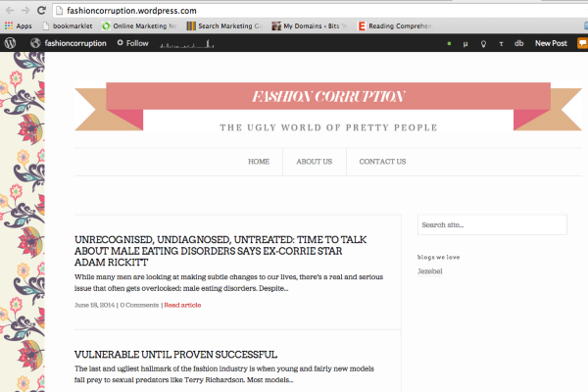Click the browser back arrow
Screen dimensions: 588x392
[x=10, y=11]
